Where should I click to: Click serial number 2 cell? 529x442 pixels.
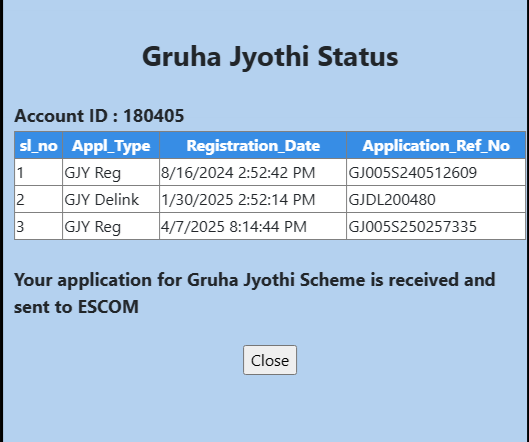pos(38,199)
